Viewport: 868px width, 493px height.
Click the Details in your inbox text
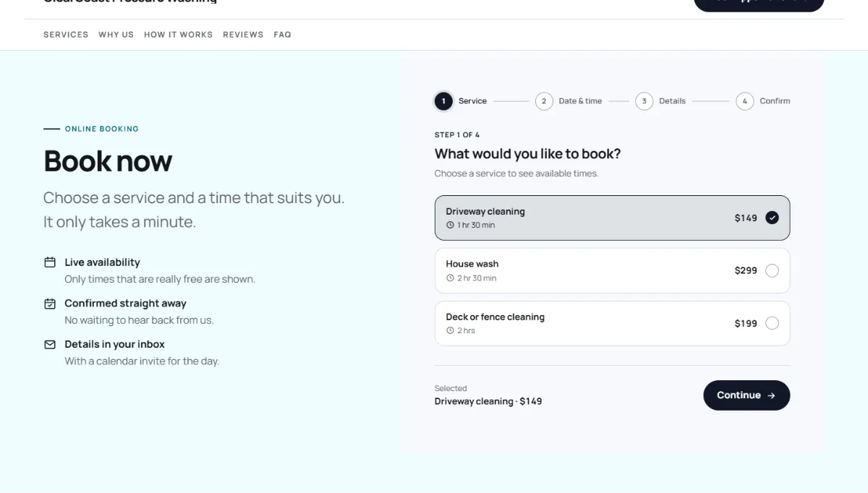(114, 344)
